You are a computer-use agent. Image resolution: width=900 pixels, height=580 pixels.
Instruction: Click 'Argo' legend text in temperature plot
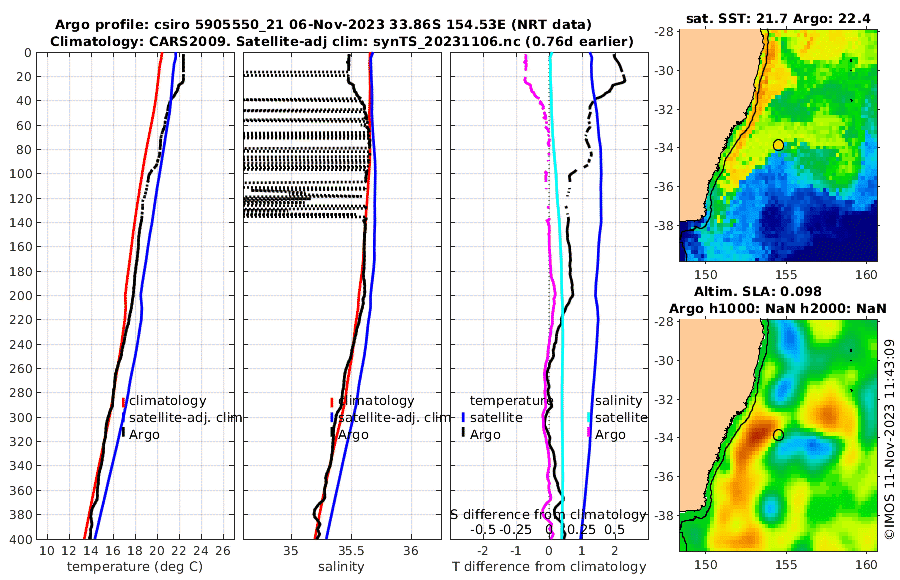click(x=144, y=435)
